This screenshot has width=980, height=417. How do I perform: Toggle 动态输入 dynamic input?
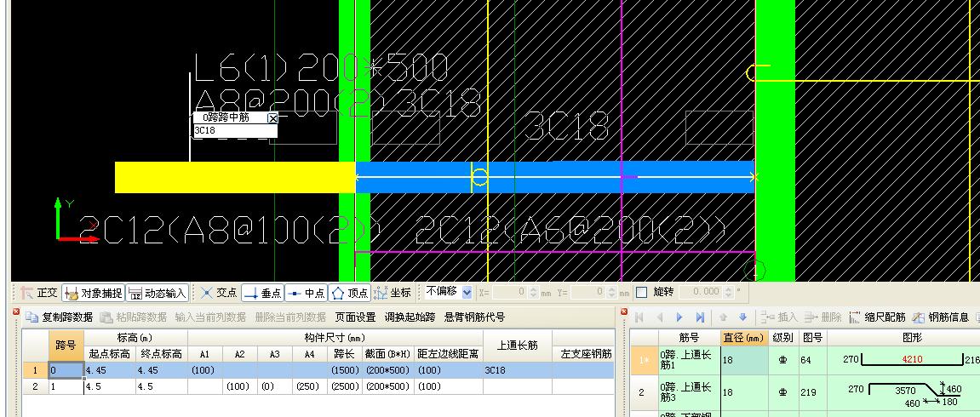(157, 292)
